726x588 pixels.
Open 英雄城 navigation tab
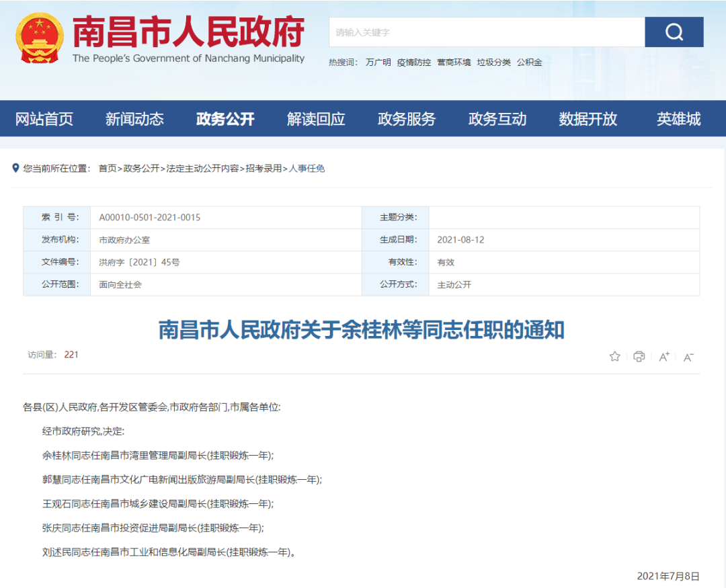(679, 119)
